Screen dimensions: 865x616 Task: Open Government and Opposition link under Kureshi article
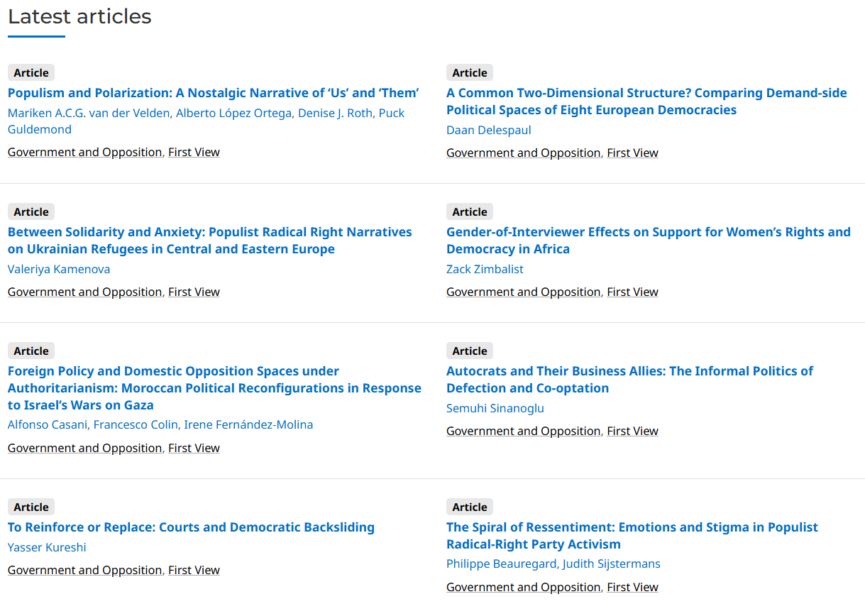(84, 570)
